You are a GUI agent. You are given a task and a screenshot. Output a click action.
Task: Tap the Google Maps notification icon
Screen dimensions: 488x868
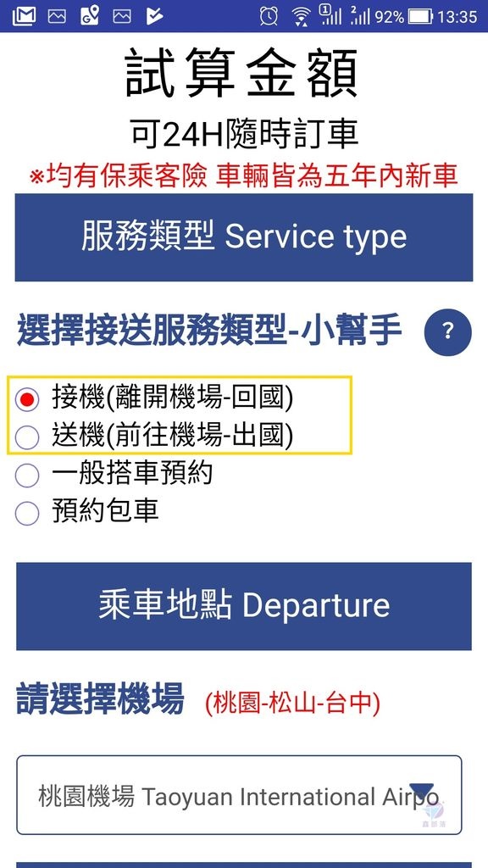(x=89, y=16)
